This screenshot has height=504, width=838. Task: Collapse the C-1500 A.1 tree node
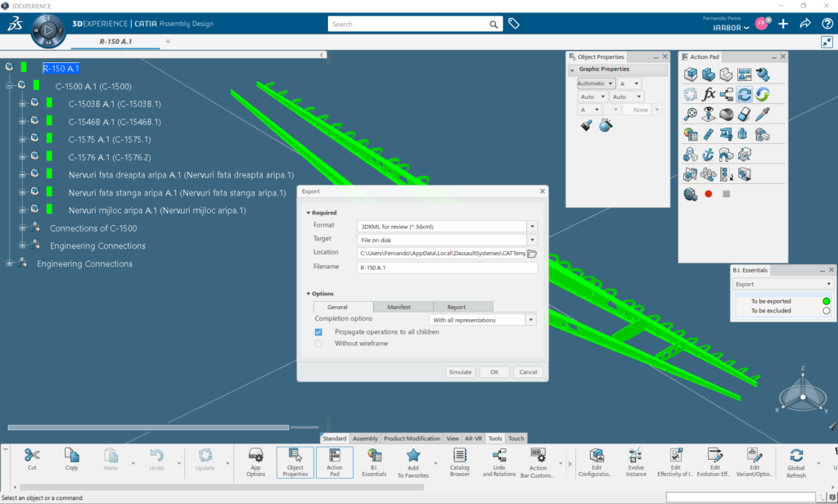click(x=9, y=86)
